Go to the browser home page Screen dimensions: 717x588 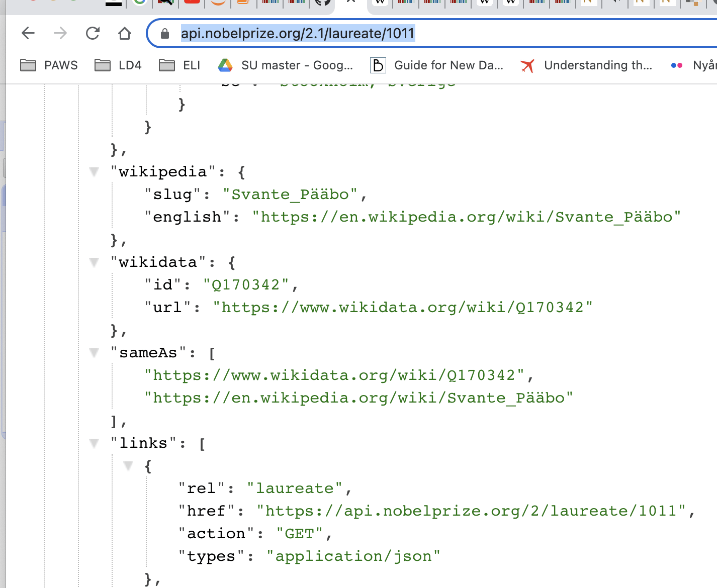pos(125,34)
